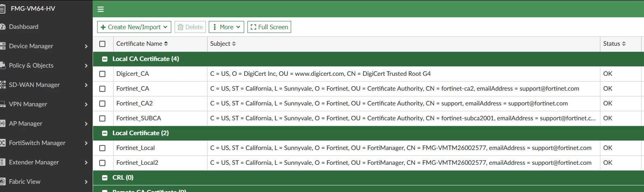The image size is (644, 192).
Task: Sort by Certificate Name sort arrows
Action: (x=166, y=44)
